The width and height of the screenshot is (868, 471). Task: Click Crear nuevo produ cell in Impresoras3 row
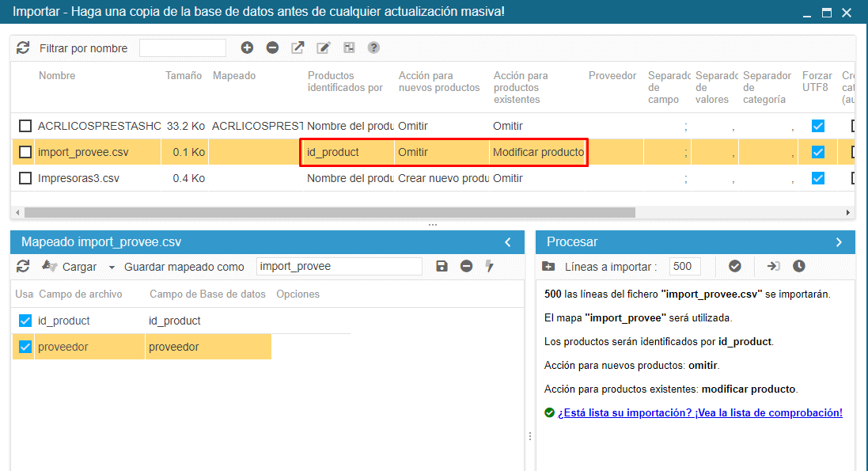pos(443,178)
